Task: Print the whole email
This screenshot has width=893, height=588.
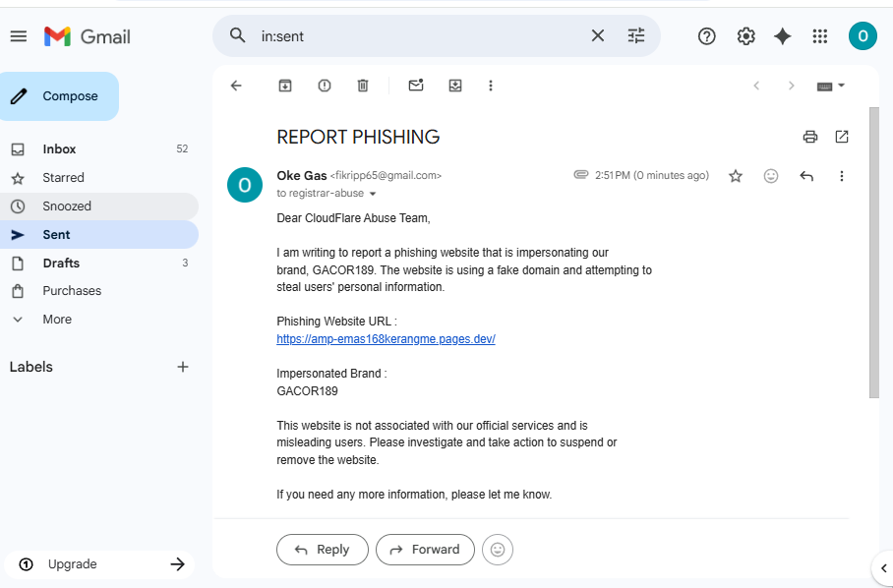Action: tap(809, 137)
